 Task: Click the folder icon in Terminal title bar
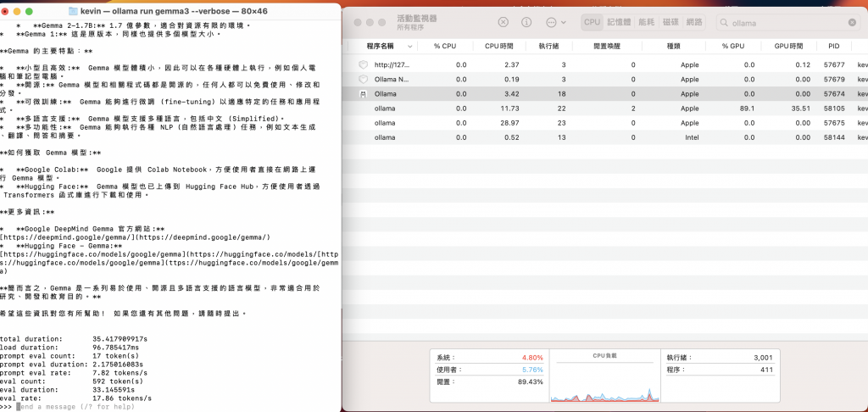73,11
